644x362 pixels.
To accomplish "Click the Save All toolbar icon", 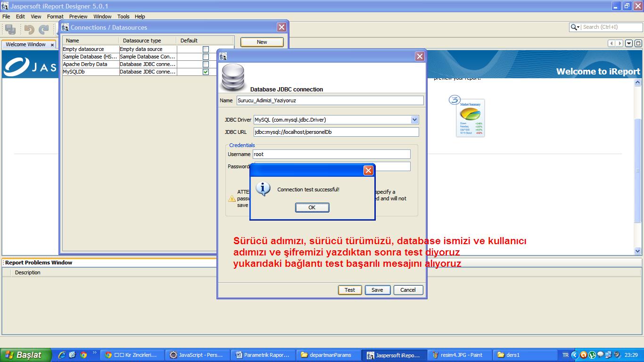I will pyautogui.click(x=10, y=29).
